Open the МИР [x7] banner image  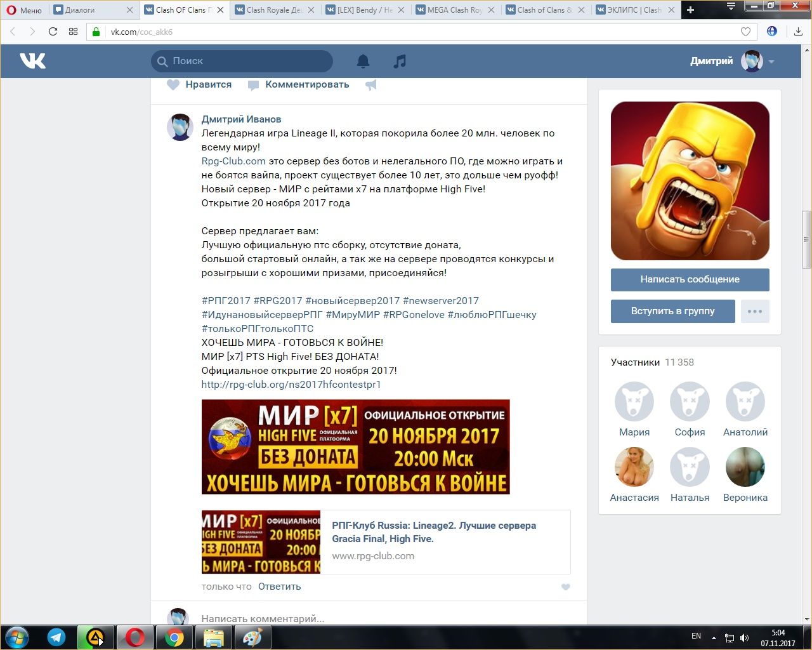click(355, 447)
